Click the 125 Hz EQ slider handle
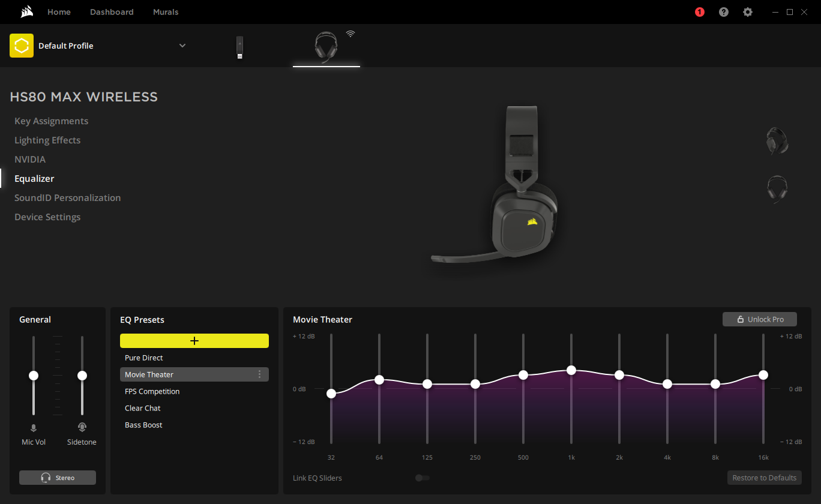Image resolution: width=821 pixels, height=504 pixels. 427,384
